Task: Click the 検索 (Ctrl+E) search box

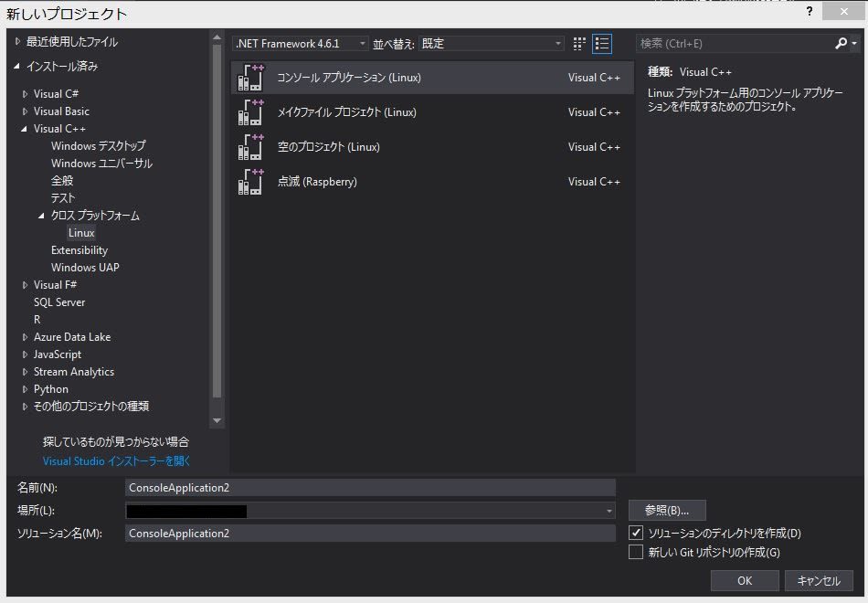Action: [734, 43]
